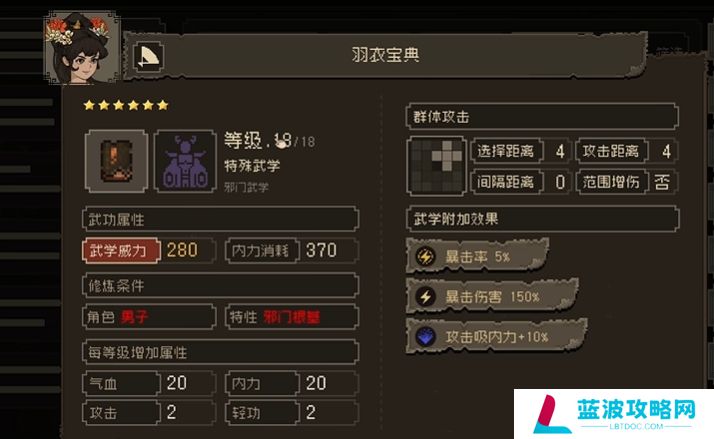Click the female character portrait

82,48
